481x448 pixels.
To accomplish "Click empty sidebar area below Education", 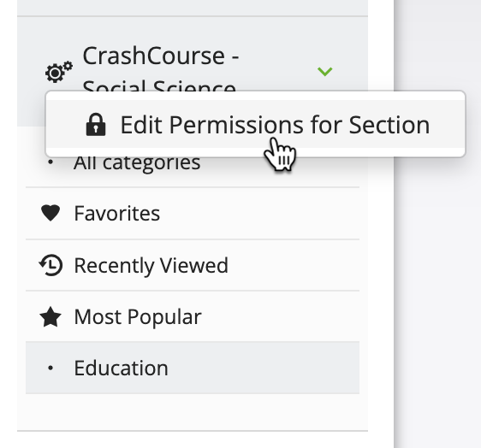I will click(193, 412).
